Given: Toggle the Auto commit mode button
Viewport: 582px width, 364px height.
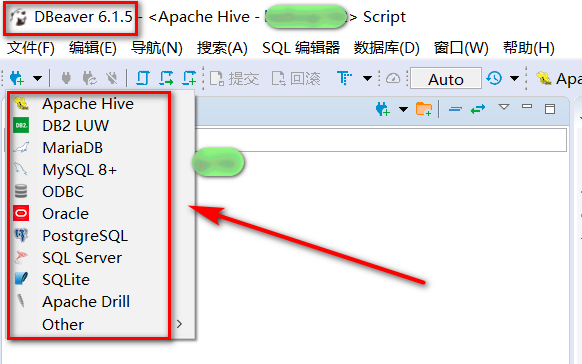Looking at the screenshot, I should [x=446, y=78].
